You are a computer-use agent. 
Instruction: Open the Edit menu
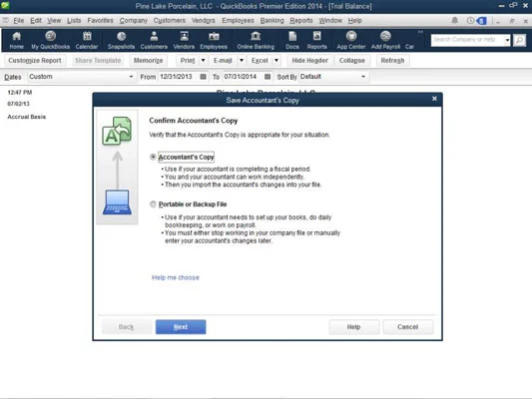[x=36, y=21]
